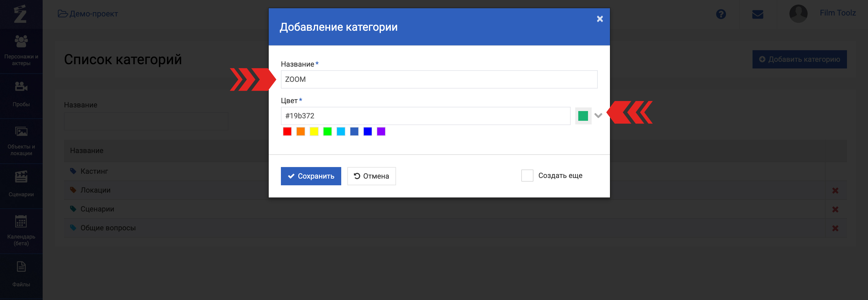Click the tag icon next to Кастинг
Image resolution: width=868 pixels, height=300 pixels.
[73, 171]
